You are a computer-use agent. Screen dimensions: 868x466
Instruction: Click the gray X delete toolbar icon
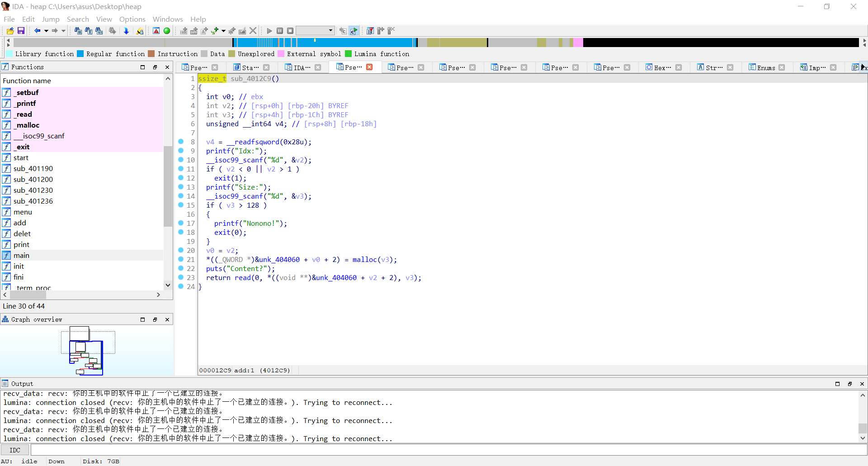253,31
